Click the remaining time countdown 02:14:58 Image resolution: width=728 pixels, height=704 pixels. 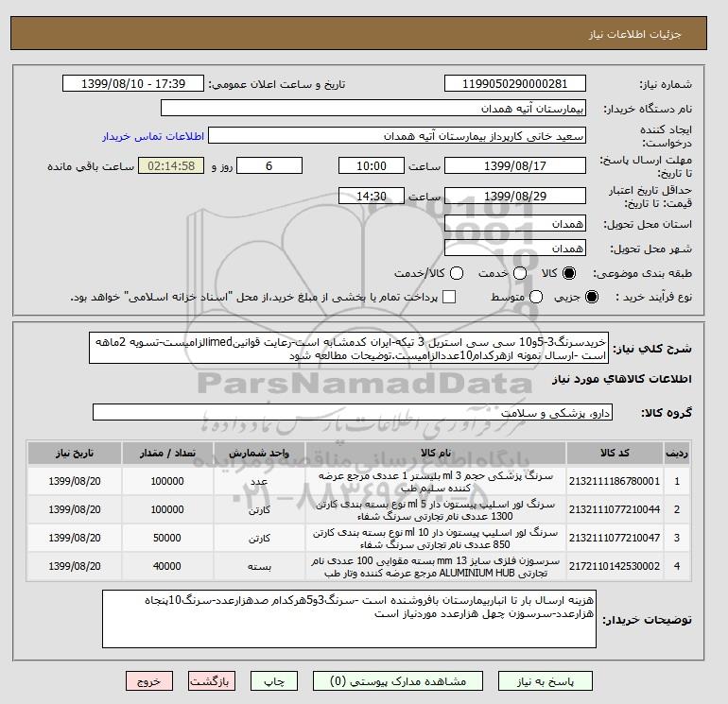pos(171,165)
